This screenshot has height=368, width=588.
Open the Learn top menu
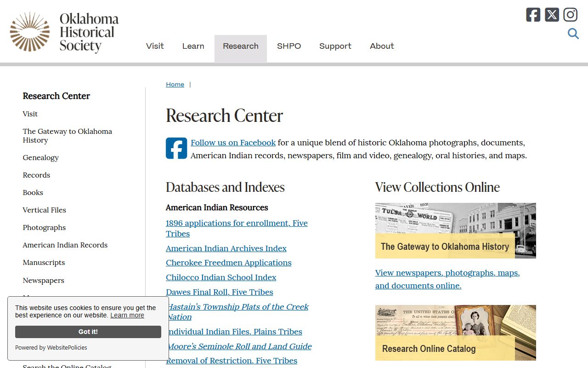pos(193,46)
